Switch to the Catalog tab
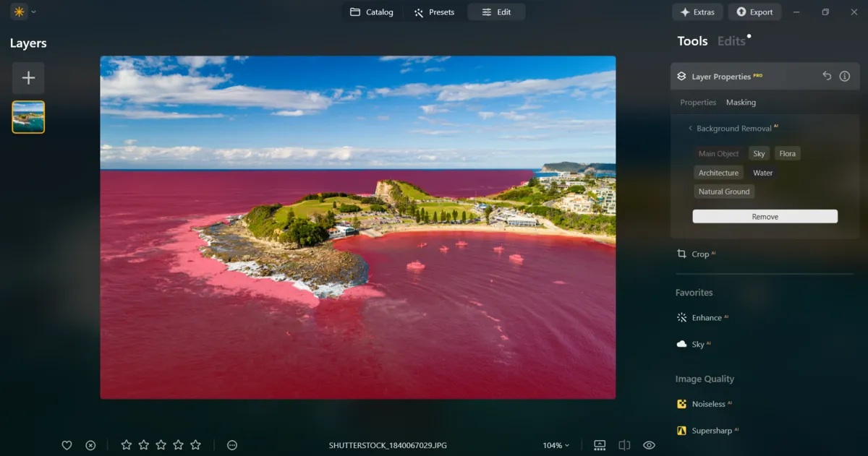The width and height of the screenshot is (868, 456). click(372, 12)
